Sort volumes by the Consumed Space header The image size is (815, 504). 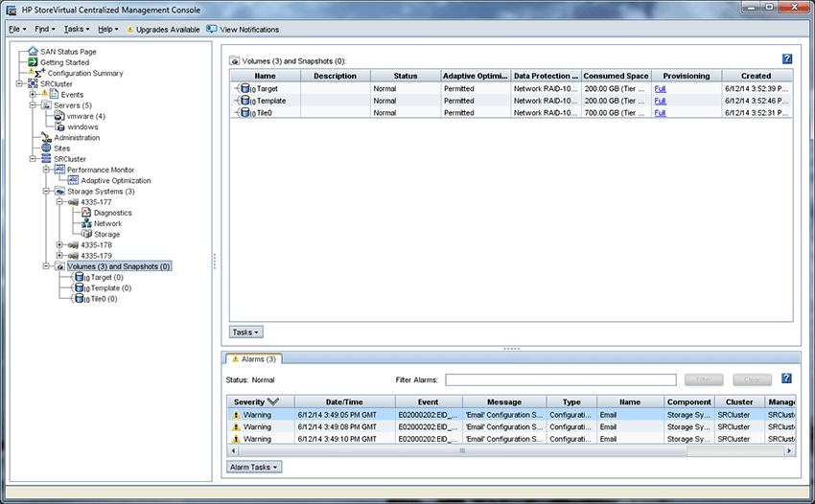(x=616, y=76)
